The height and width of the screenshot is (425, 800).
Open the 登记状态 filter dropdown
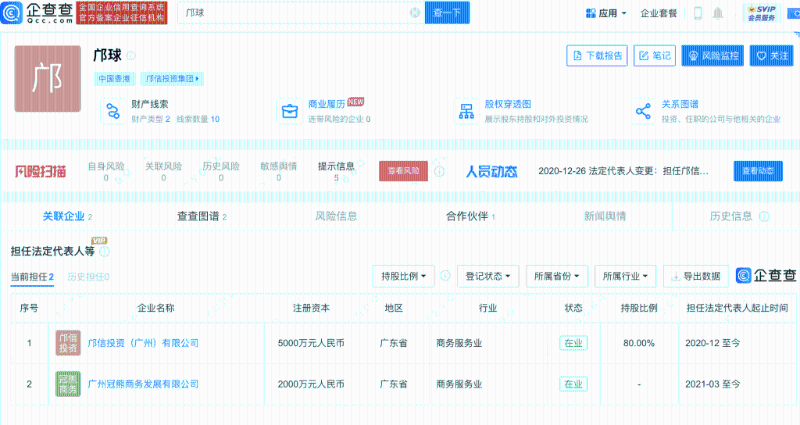click(488, 275)
